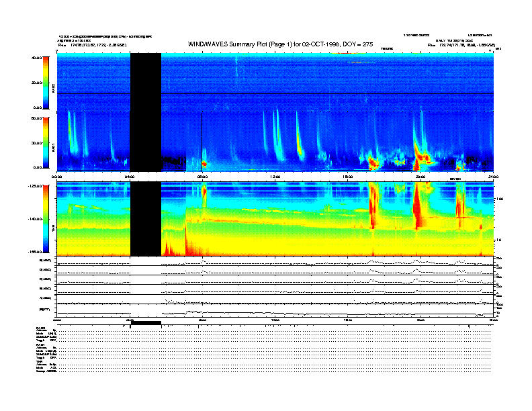
Task: Click the 24:00 label under RAD1 spectrogram
Action: point(493,177)
